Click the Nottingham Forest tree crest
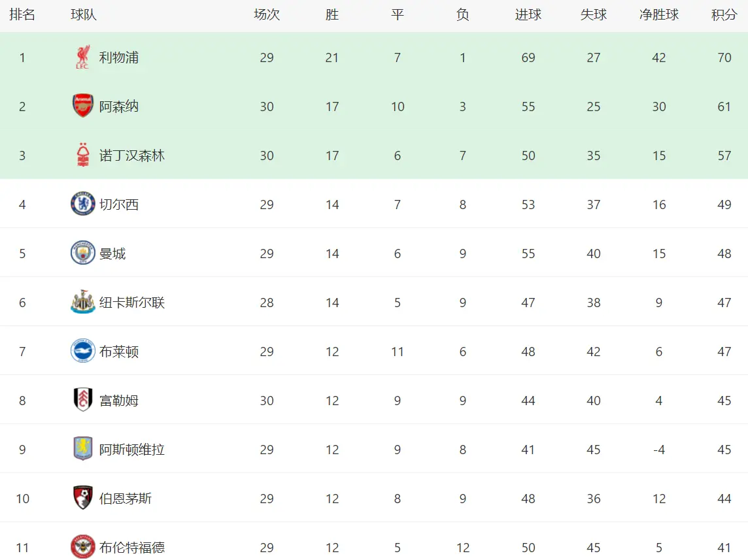The width and height of the screenshot is (748, 560). tap(83, 155)
